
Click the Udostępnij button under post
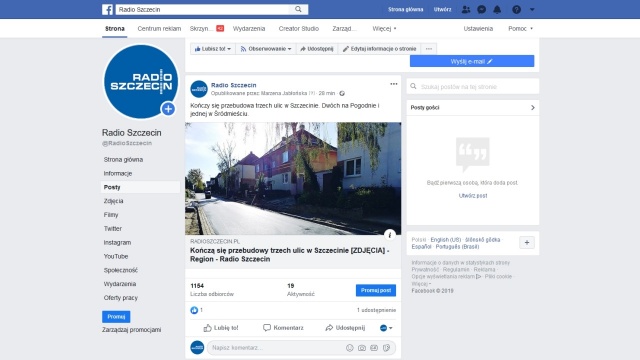[345, 328]
